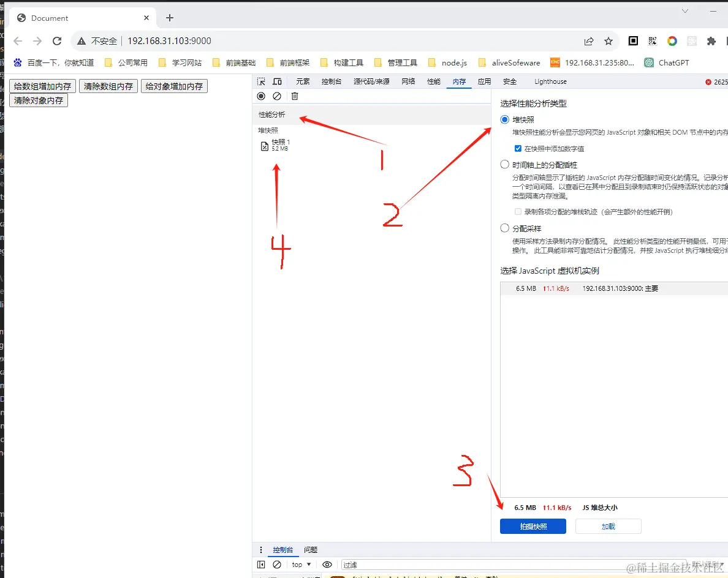Switch to the 网络 DevTools tab

(x=409, y=81)
